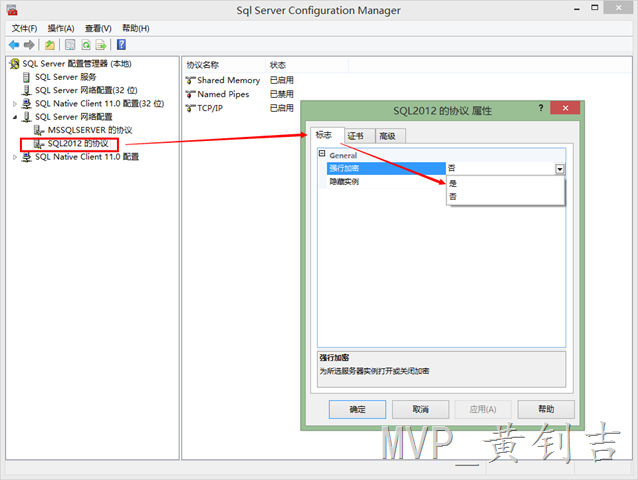Image resolution: width=638 pixels, height=480 pixels.
Task: Click the 应用(A) button
Action: [483, 409]
